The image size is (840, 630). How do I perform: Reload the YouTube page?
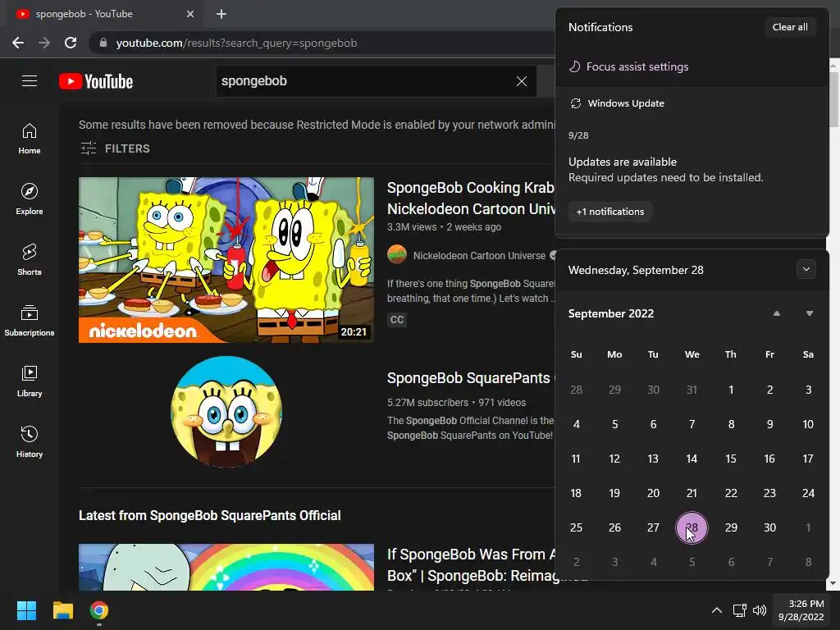[x=71, y=43]
